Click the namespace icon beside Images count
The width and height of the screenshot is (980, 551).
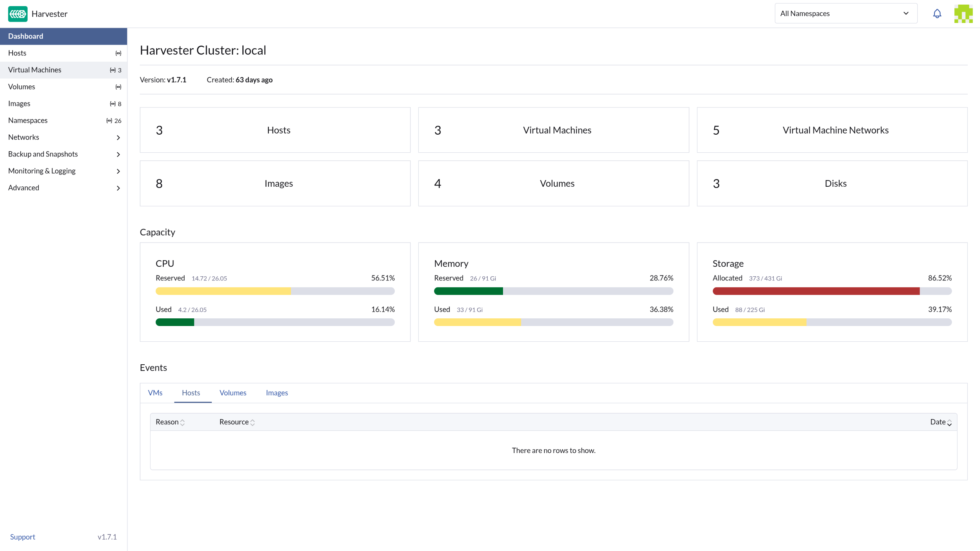[113, 104]
